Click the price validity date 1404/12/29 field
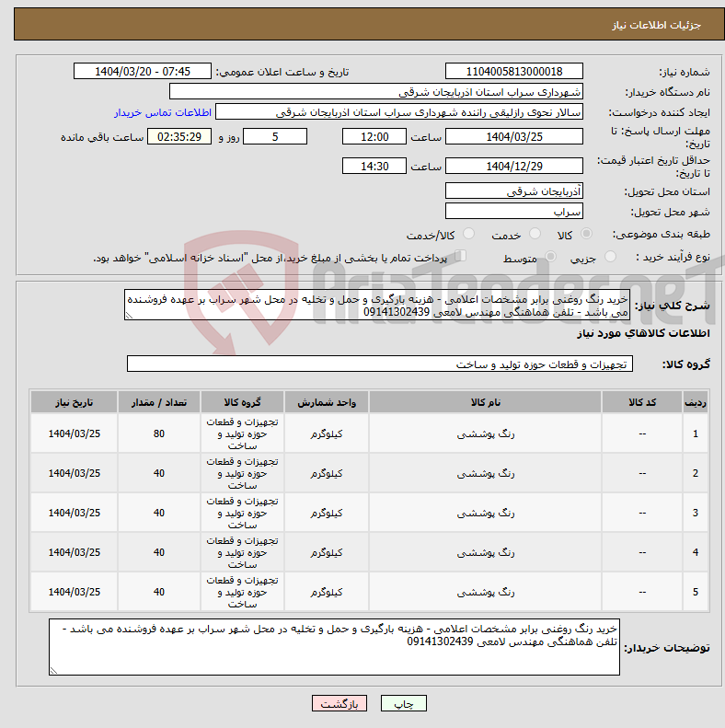The image size is (725, 728). click(513, 166)
